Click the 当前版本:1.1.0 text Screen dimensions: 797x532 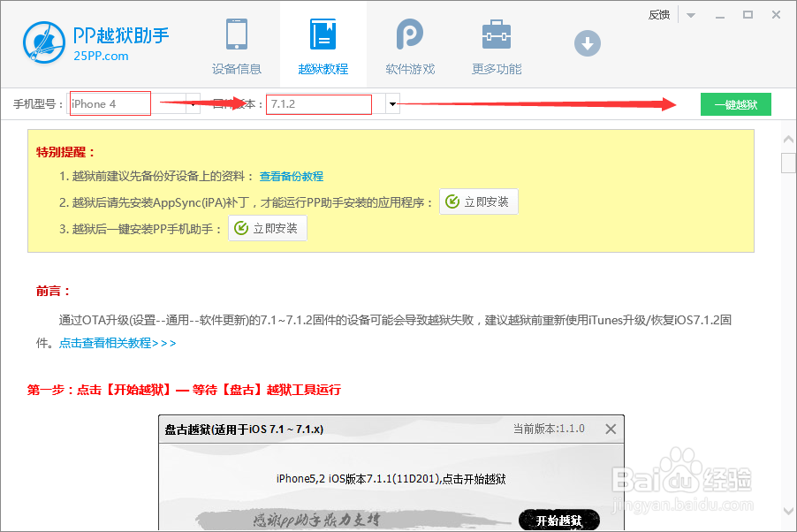(x=549, y=429)
